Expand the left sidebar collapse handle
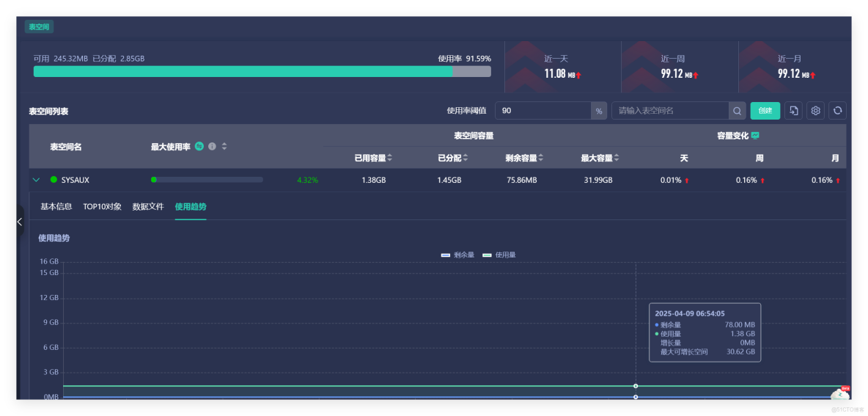This screenshot has height=416, width=868. 20,222
